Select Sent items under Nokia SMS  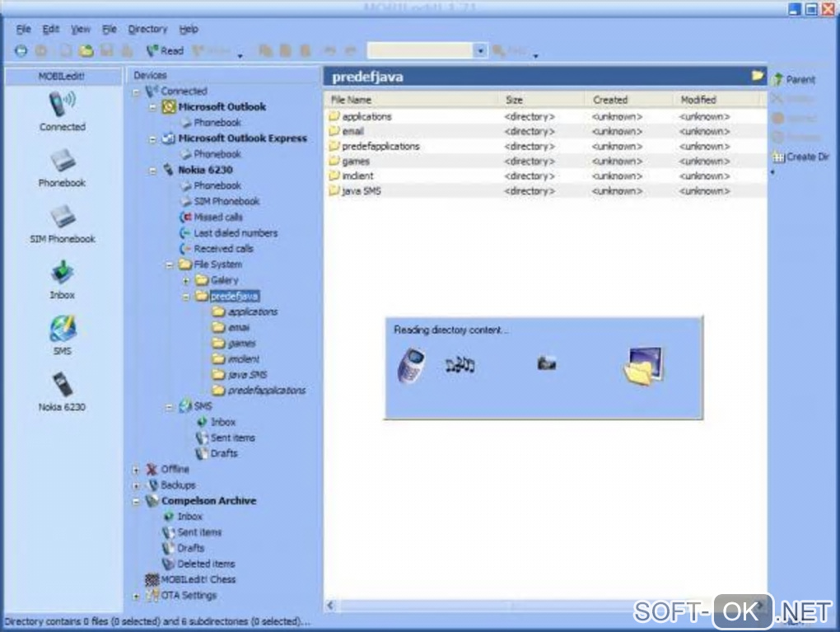click(x=226, y=438)
